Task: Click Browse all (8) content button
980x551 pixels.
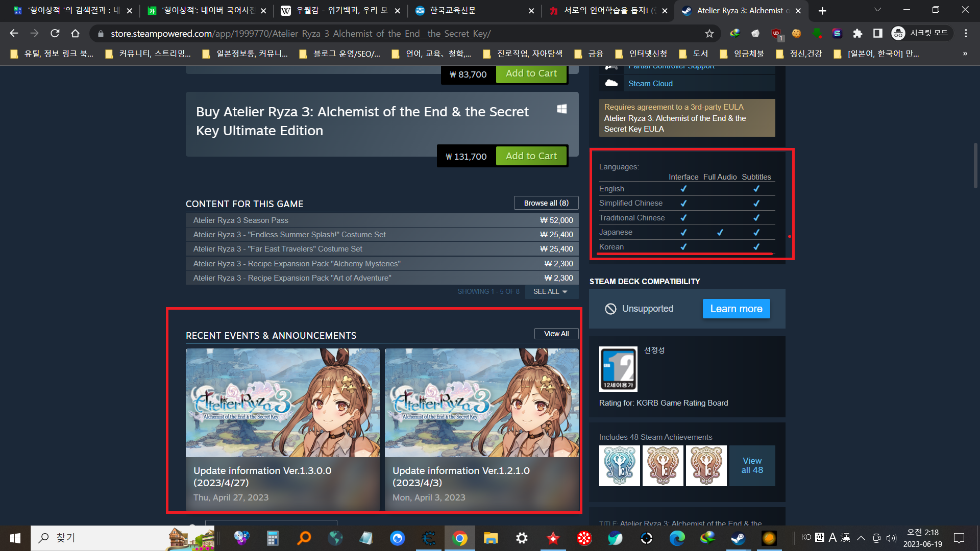Action: (546, 203)
